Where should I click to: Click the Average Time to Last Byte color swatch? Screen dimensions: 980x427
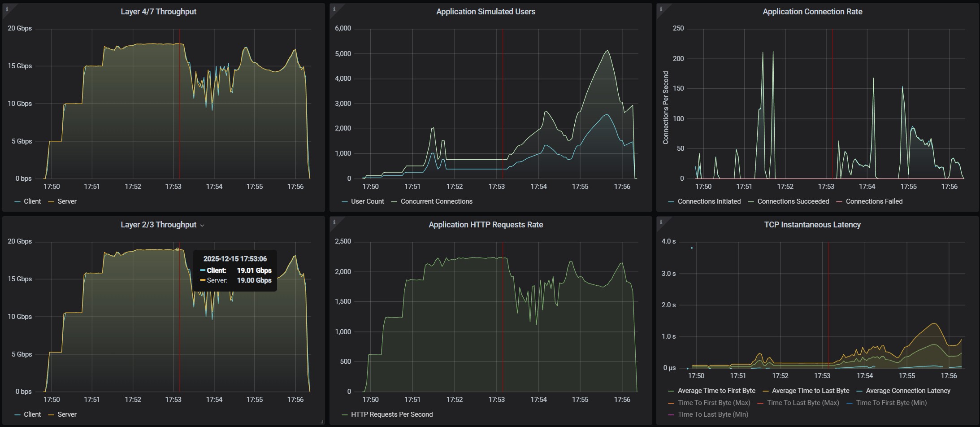(x=766, y=391)
